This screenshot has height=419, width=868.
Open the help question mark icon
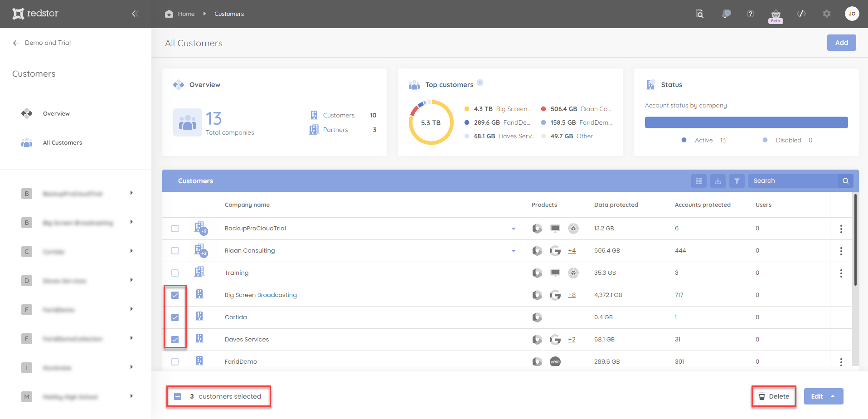[x=751, y=14]
